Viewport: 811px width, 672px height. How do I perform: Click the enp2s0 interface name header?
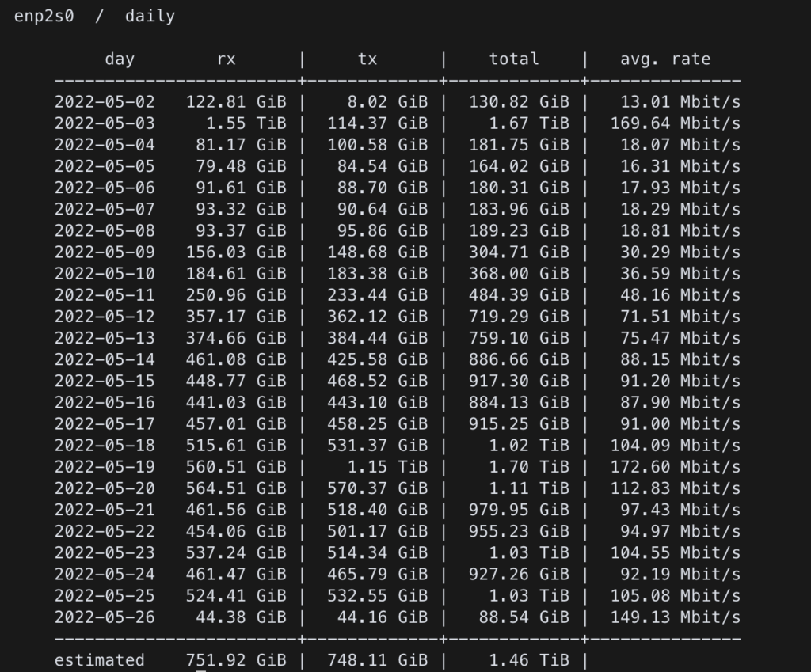click(x=44, y=16)
